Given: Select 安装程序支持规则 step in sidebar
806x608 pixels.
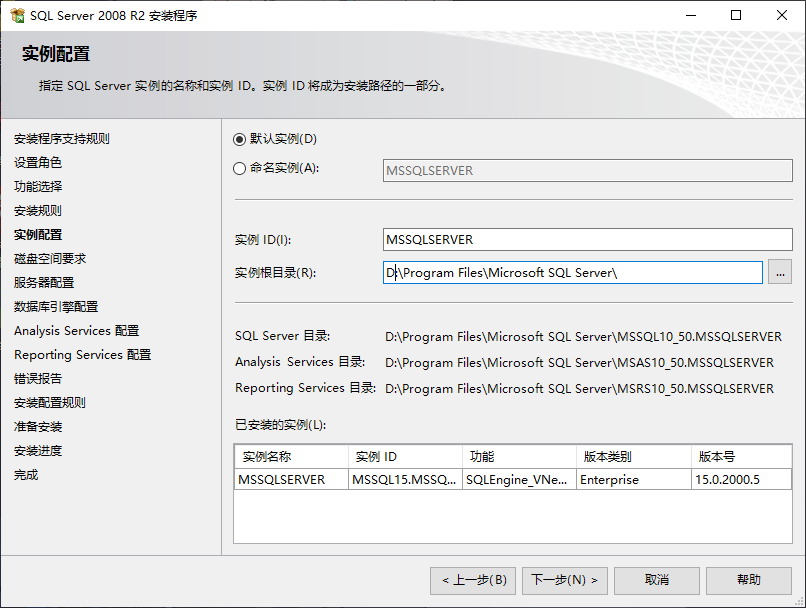Looking at the screenshot, I should click(62, 139).
